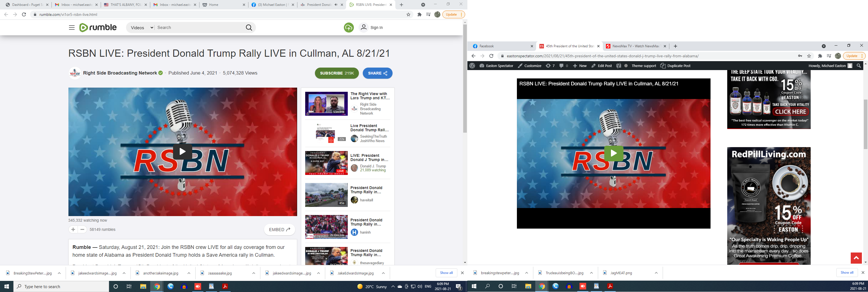Bookmark the Rumble page with star icon
This screenshot has height=292, width=868.
point(408,14)
